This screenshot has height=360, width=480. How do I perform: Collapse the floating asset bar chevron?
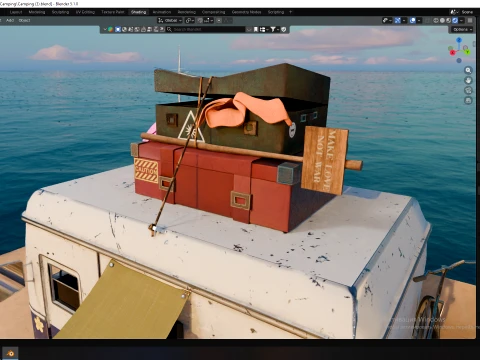[105, 29]
